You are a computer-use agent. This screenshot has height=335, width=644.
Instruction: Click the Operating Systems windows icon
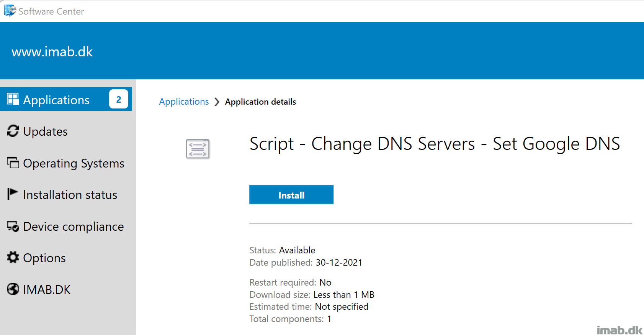13,163
